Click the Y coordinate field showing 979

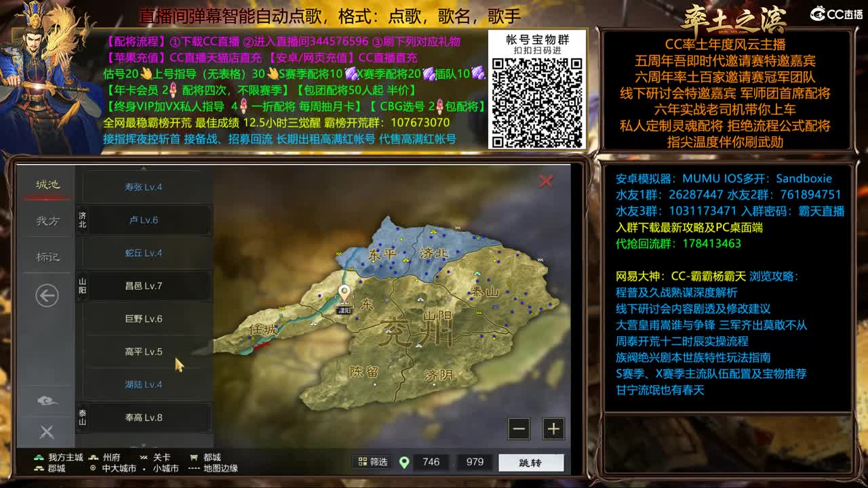tap(475, 462)
